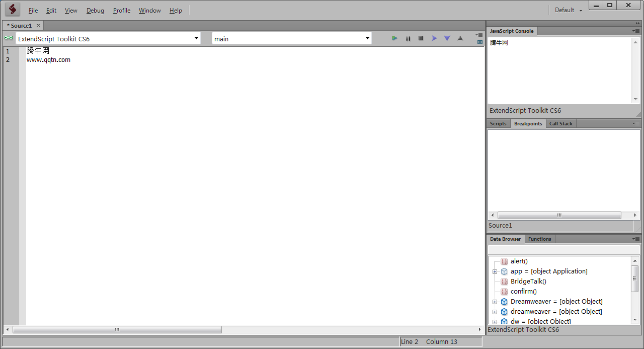Click Data Browser scroll down arrow

tap(635, 319)
